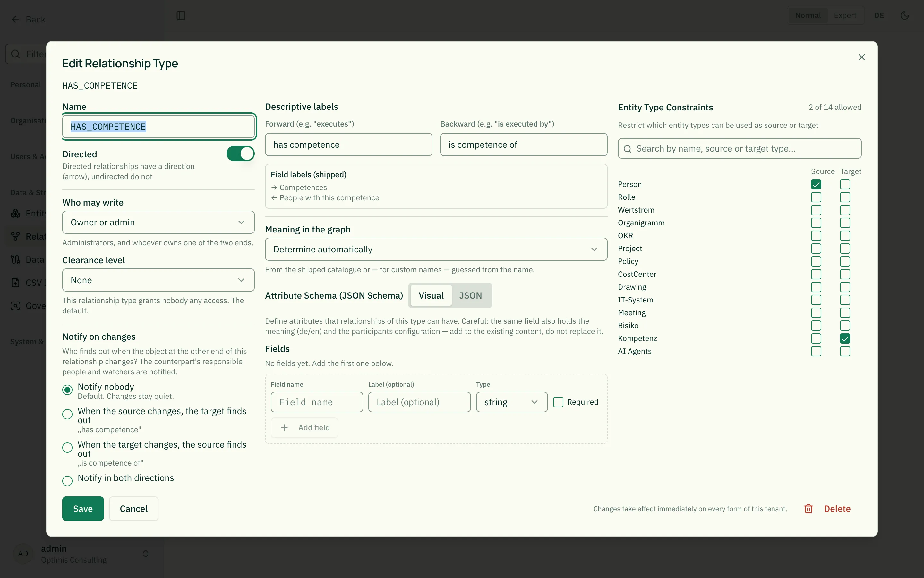Viewport: 924px width, 578px height.
Task: Switch schema editor to JSON tab
Action: tap(470, 296)
